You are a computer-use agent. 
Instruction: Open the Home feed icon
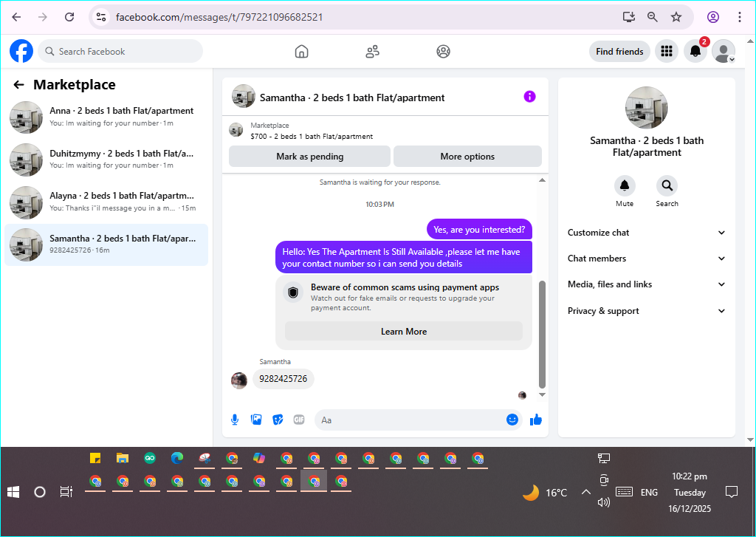coord(301,51)
